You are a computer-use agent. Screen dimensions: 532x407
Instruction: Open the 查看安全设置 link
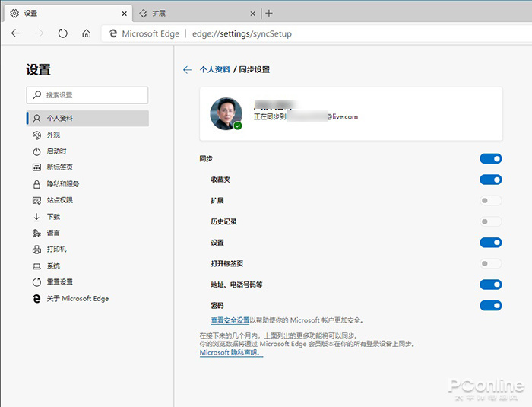click(230, 320)
